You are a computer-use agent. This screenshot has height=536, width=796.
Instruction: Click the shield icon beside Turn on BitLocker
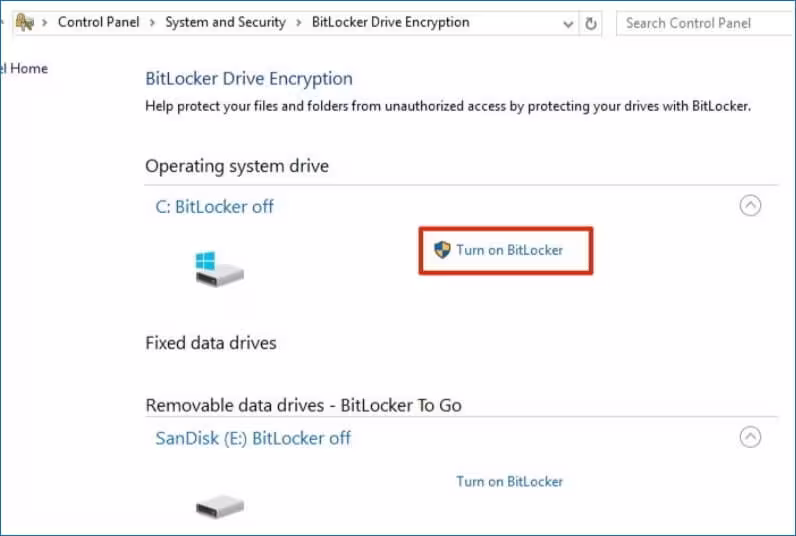coord(443,250)
